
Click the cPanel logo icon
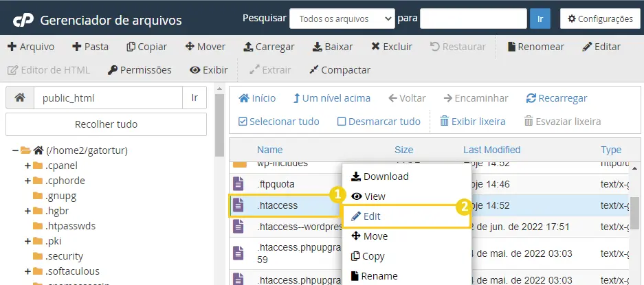click(x=23, y=20)
